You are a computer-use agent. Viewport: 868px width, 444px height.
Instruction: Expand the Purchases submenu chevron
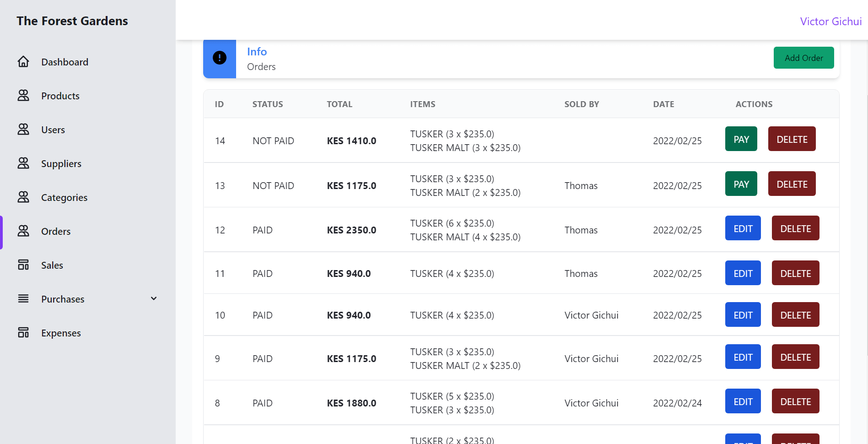[154, 299]
